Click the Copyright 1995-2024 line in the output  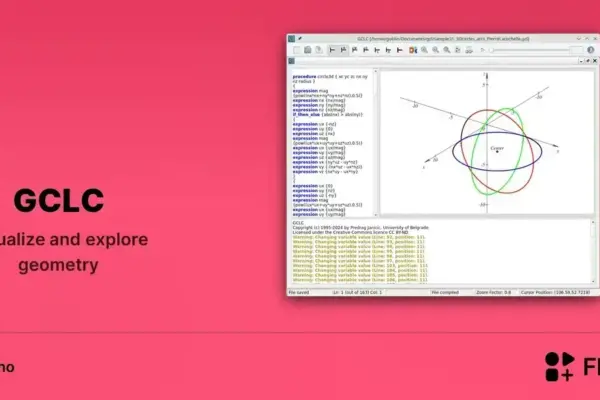(x=360, y=227)
